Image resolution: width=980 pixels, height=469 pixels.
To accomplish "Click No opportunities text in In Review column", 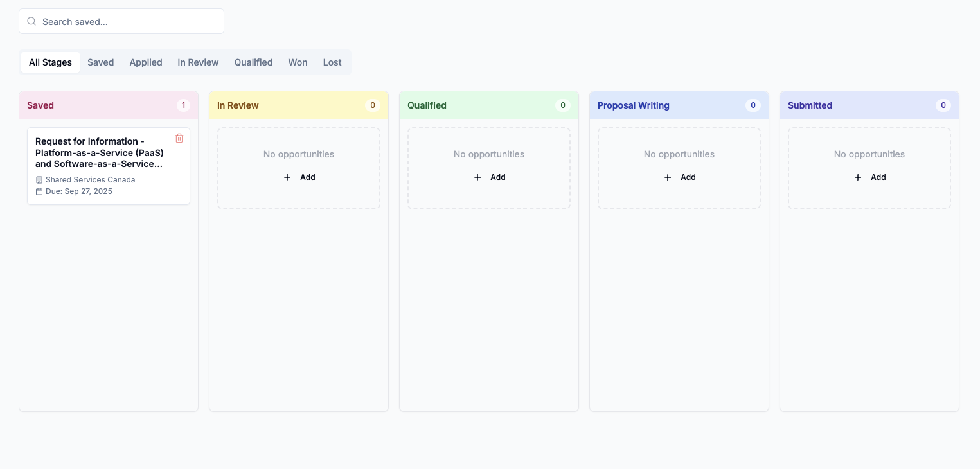I will (x=299, y=154).
